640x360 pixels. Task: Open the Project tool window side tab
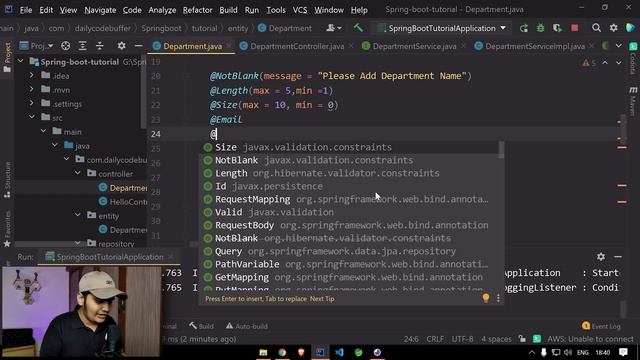click(7, 57)
